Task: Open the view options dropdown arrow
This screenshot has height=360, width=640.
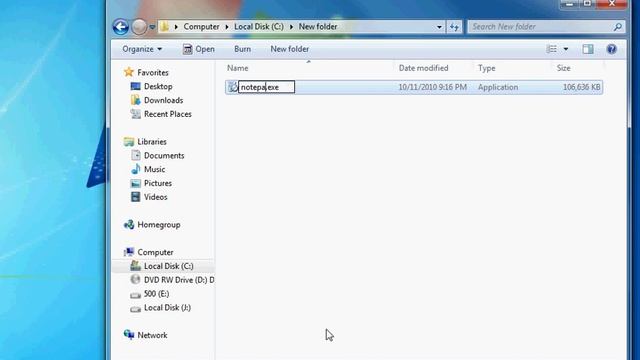Action: pos(566,49)
